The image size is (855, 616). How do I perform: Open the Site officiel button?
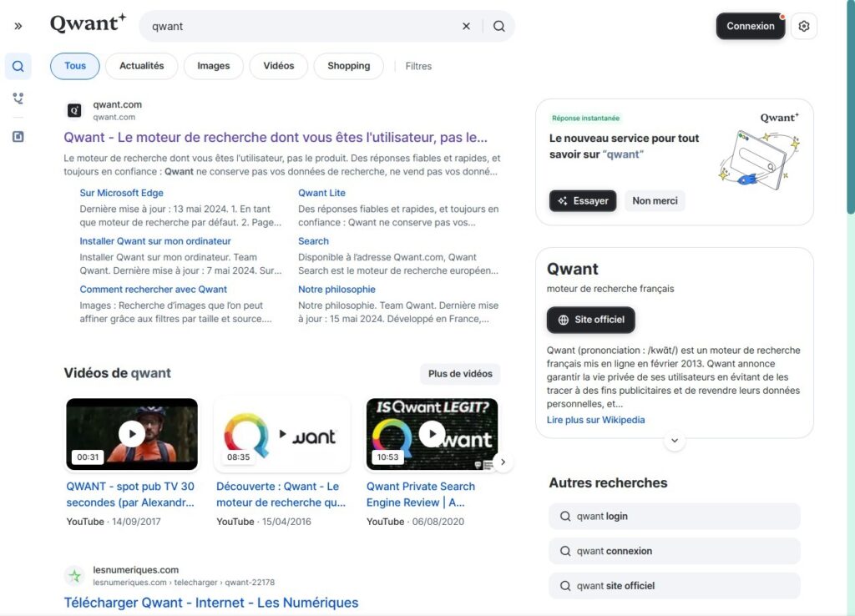[591, 320]
